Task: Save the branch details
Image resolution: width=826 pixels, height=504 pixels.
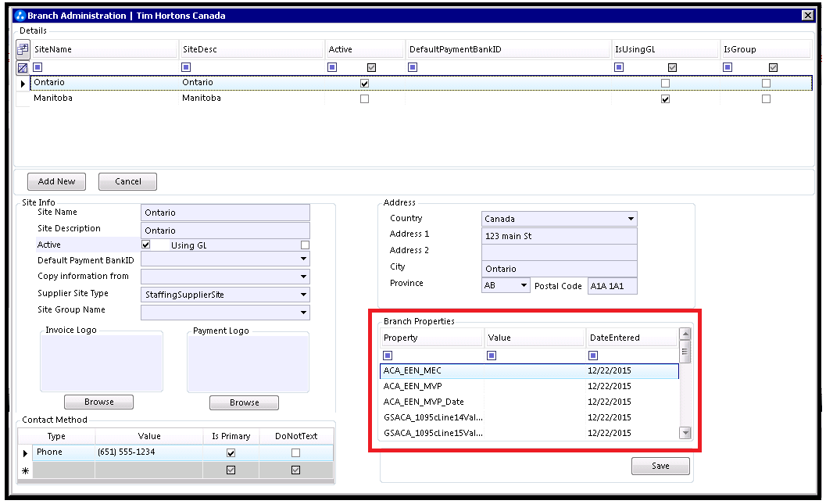Action: (660, 466)
